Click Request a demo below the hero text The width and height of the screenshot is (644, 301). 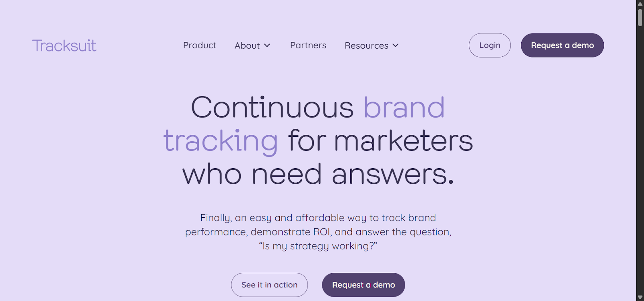point(363,285)
